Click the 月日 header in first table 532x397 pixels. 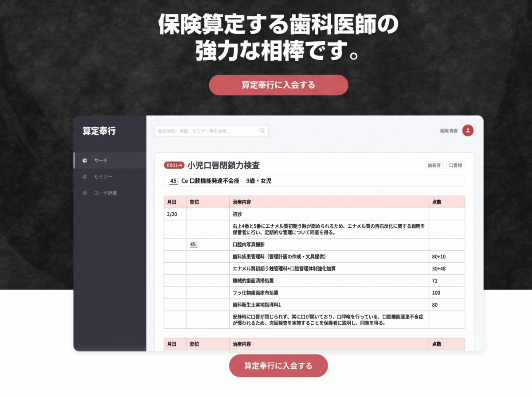[x=175, y=202]
